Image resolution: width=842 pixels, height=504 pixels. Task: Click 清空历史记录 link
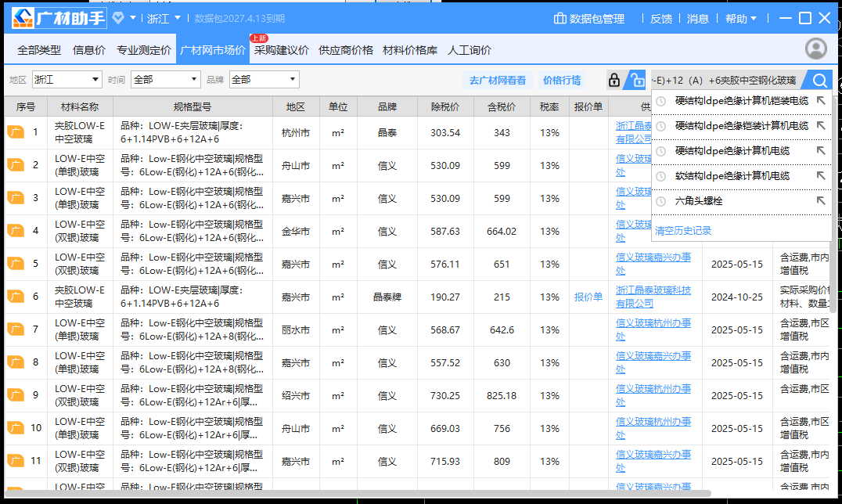pos(683,231)
